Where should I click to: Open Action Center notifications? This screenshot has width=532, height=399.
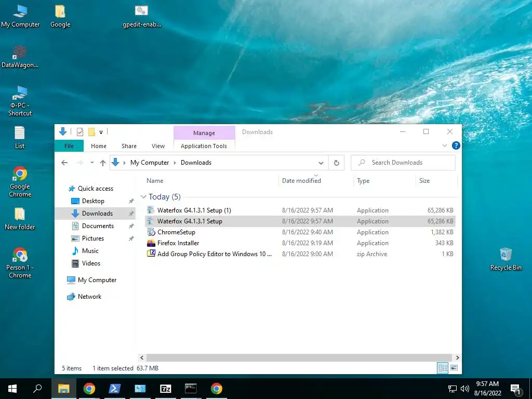(x=515, y=389)
